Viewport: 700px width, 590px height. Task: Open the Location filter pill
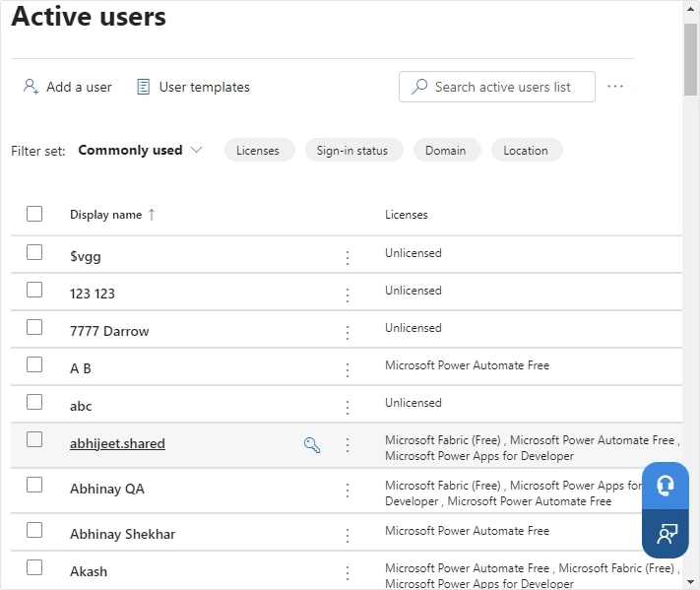(527, 150)
